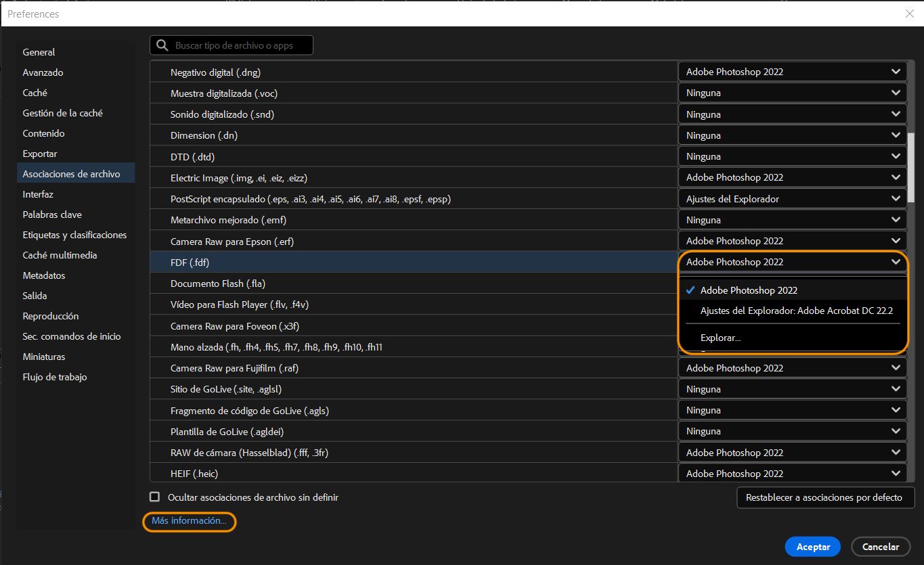The image size is (924, 565).
Task: Enable Ocultar asociaciones de archivo sin definir
Action: tap(155, 497)
